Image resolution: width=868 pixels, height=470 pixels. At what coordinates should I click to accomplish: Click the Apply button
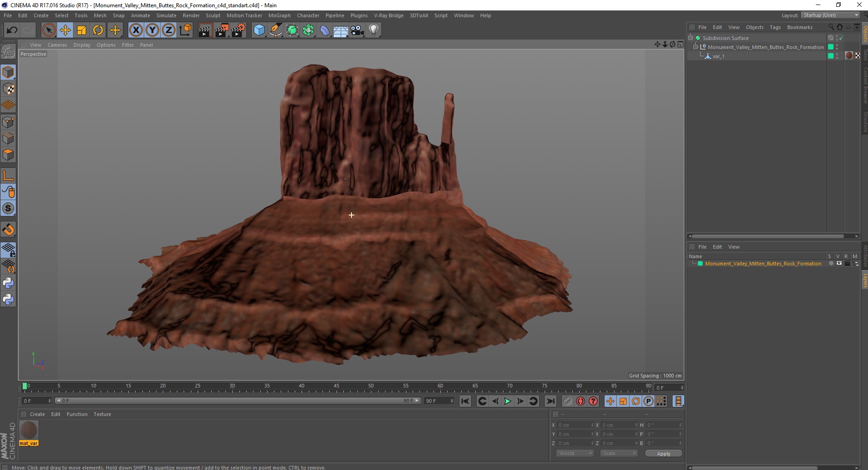coord(663,453)
